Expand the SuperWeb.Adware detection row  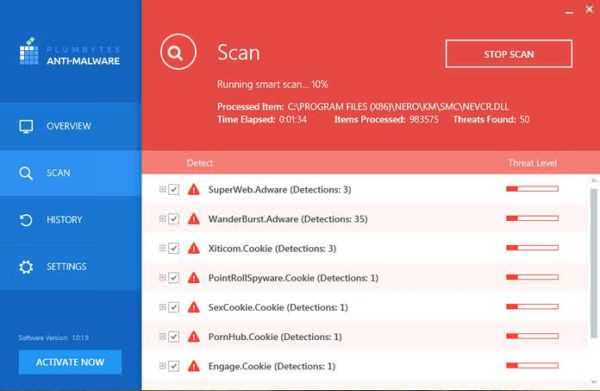coord(162,189)
